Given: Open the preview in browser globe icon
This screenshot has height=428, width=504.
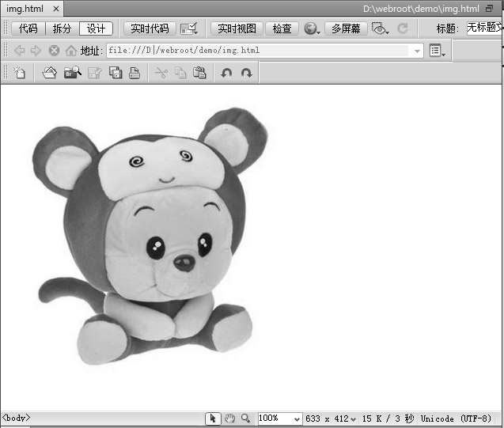Looking at the screenshot, I should (311, 28).
